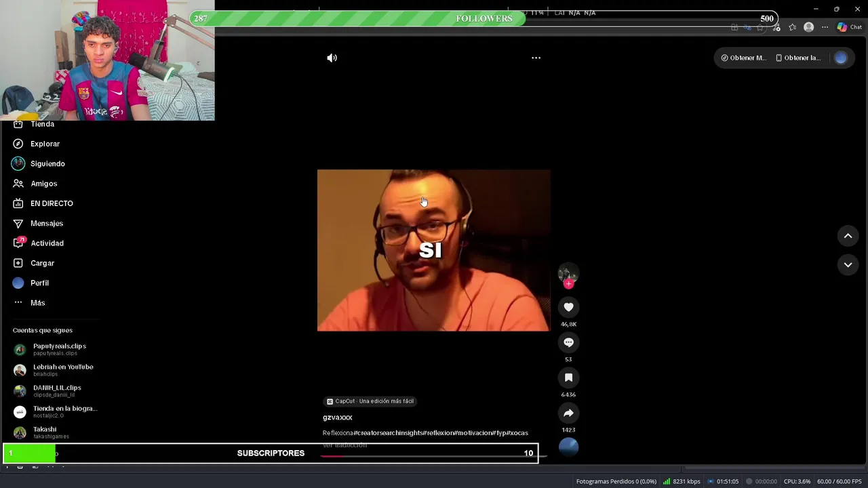Click the #fyp hashtag

tap(499, 433)
